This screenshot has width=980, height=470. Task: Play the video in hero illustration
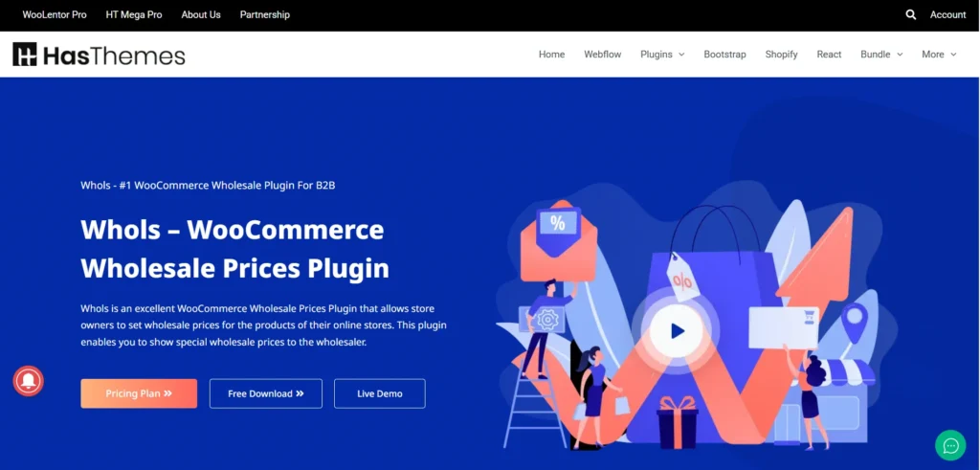pos(677,330)
